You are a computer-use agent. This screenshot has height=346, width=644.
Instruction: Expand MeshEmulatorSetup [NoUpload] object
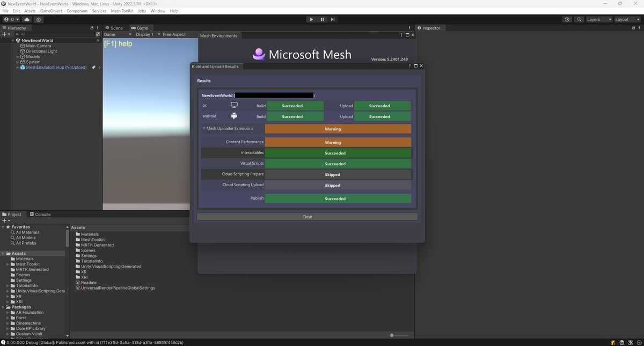point(17,67)
